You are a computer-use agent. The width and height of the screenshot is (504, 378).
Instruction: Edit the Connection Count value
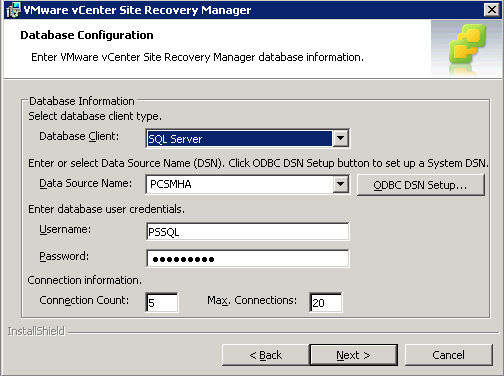(x=162, y=302)
